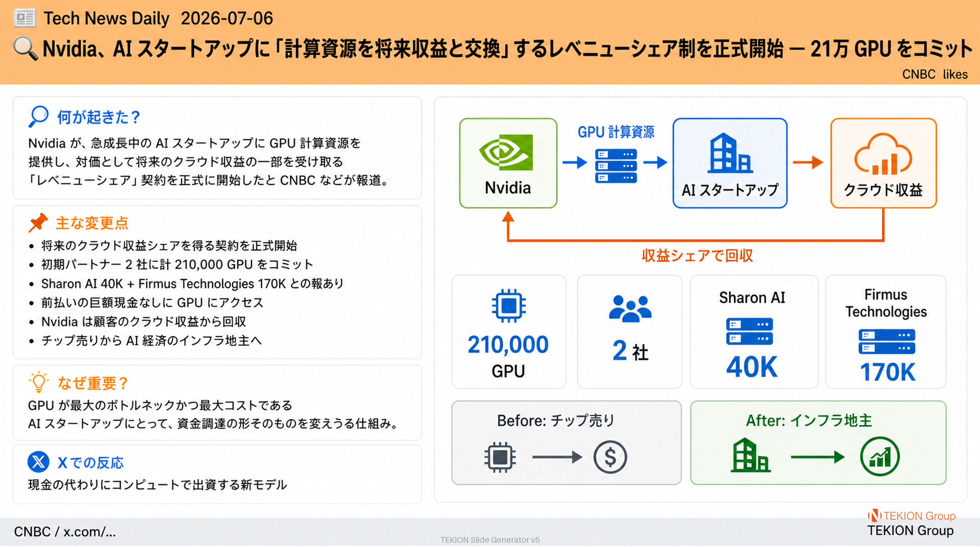Click the server icon in the Firmus Technologies card
The width and height of the screenshot is (980, 547).
pyautogui.click(x=886, y=342)
